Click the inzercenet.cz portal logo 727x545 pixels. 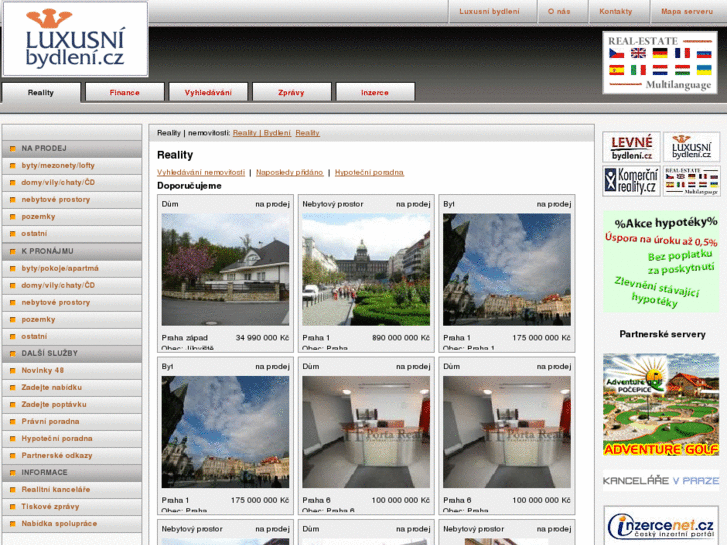pos(661,525)
